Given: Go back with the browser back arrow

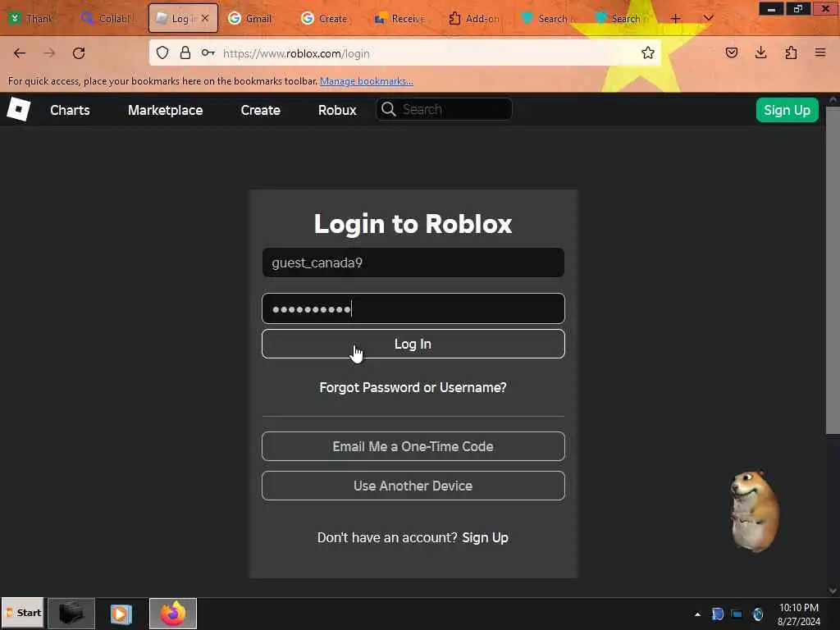Looking at the screenshot, I should coord(20,53).
